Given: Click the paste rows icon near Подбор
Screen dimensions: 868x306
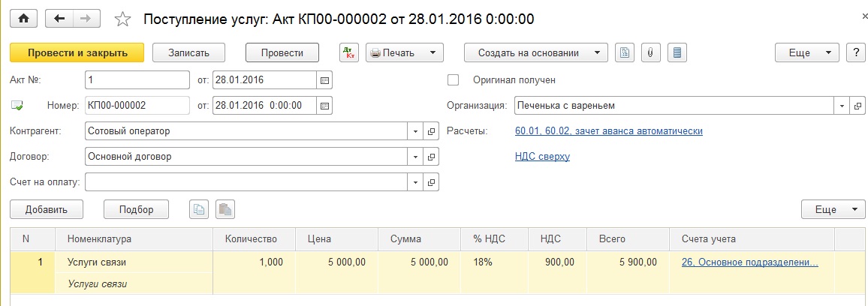Looking at the screenshot, I should [x=225, y=209].
